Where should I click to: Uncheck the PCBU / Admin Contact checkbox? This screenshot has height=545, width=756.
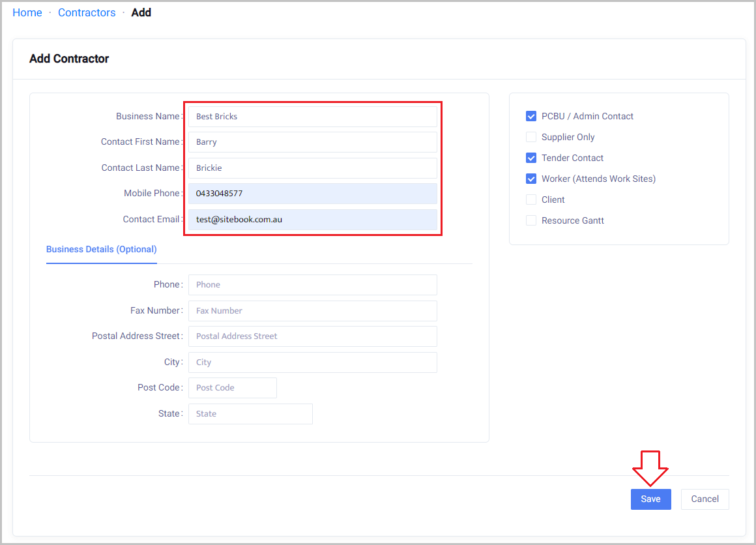click(531, 116)
